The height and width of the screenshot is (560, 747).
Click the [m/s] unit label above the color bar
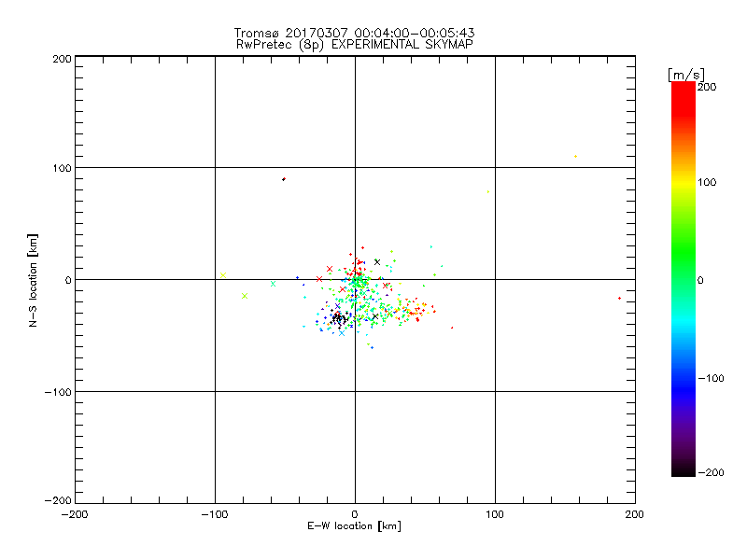point(685,74)
